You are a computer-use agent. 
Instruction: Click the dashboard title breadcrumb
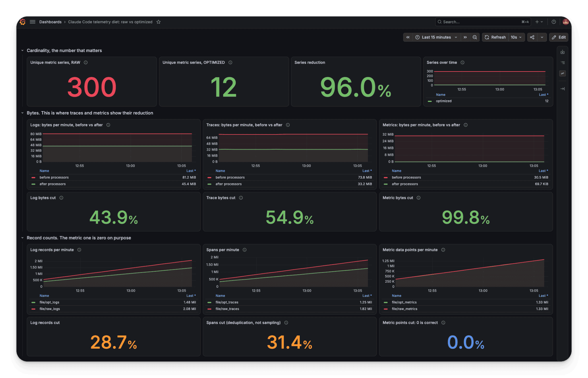[110, 22]
